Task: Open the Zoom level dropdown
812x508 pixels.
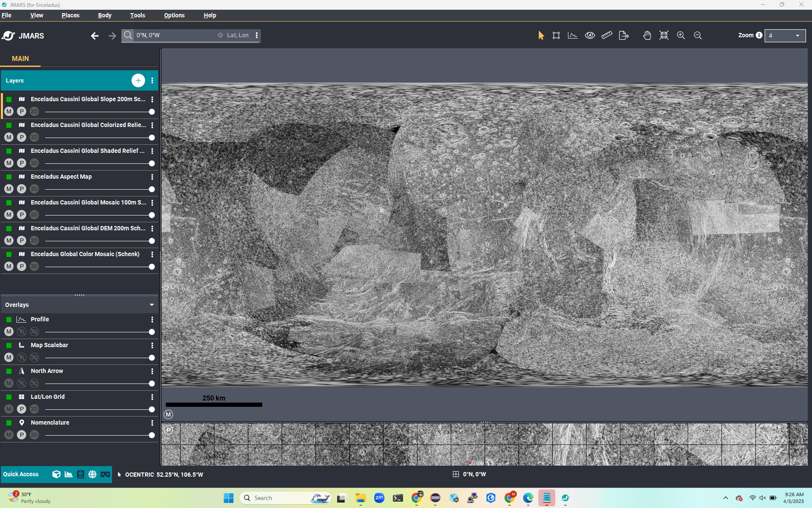Action: 785,36
